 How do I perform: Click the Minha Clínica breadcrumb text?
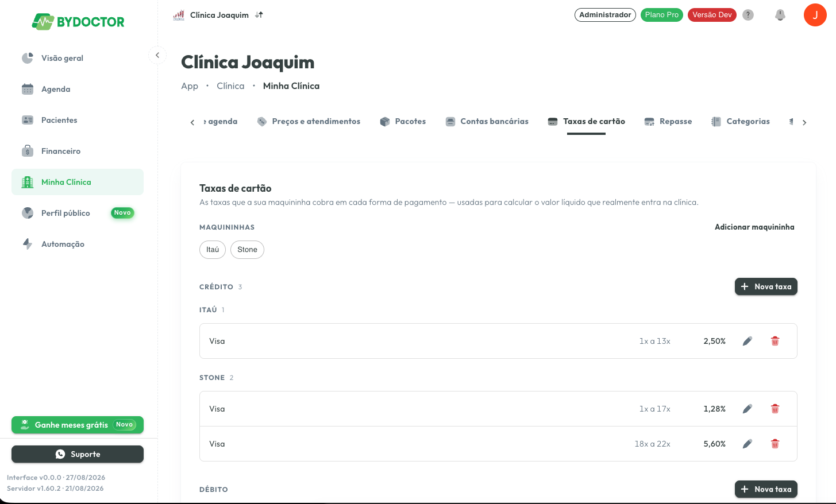tap(291, 86)
